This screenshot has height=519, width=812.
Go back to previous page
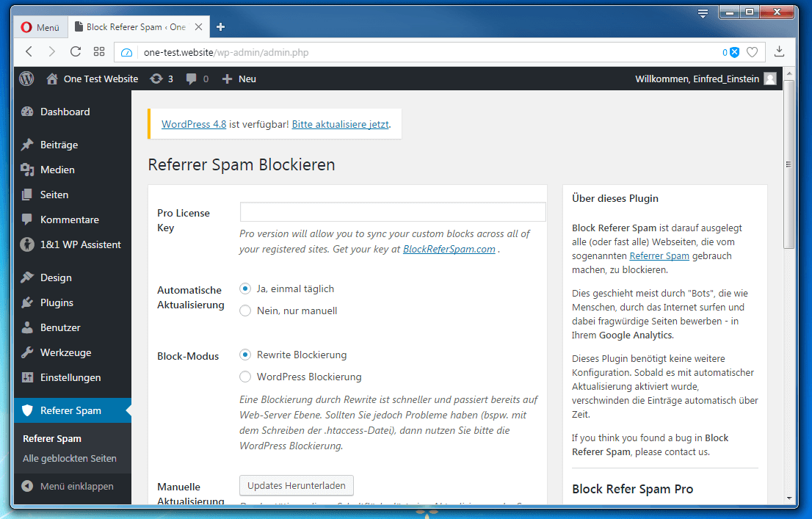29,52
